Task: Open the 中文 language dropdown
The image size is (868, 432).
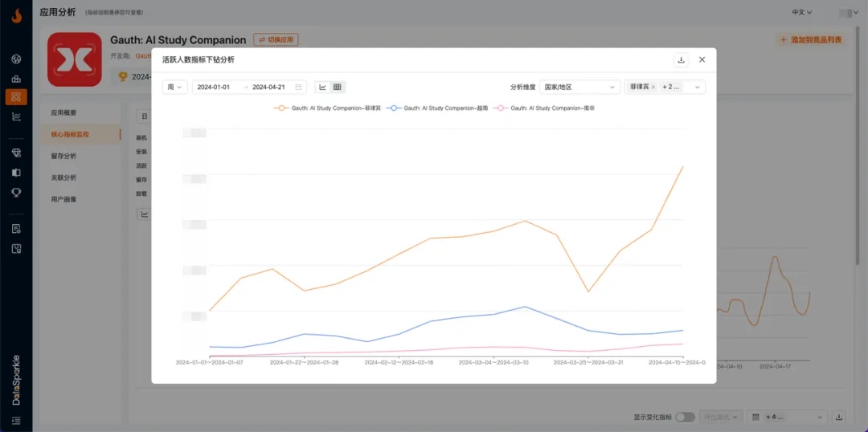Action: (x=801, y=13)
